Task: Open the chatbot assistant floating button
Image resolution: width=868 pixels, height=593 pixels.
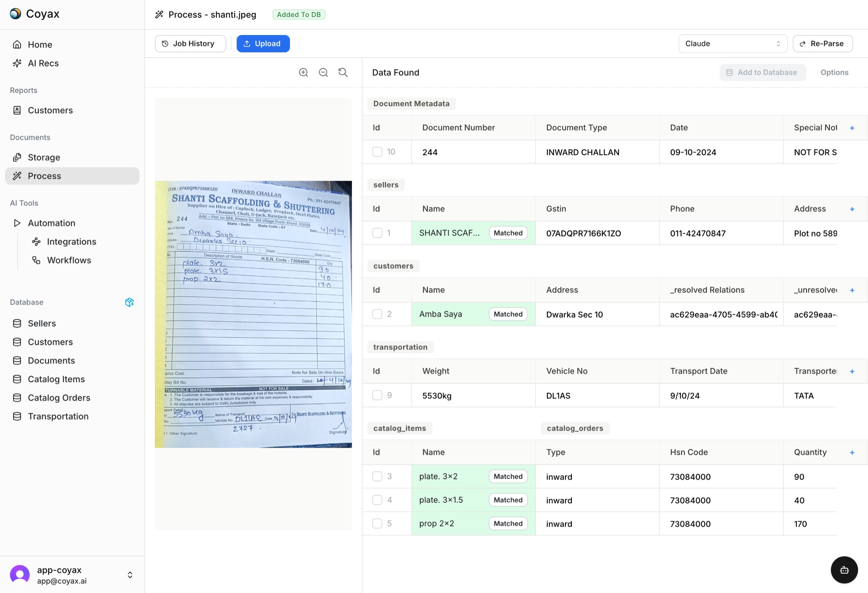Action: click(x=844, y=570)
